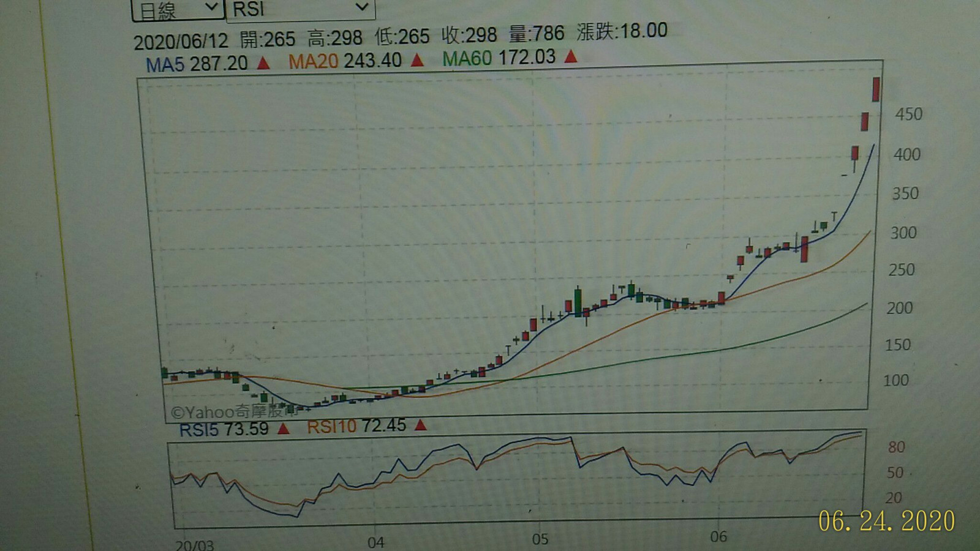The image size is (980, 551).
Task: Open the RSI indicator dropdown
Action: [x=300, y=9]
